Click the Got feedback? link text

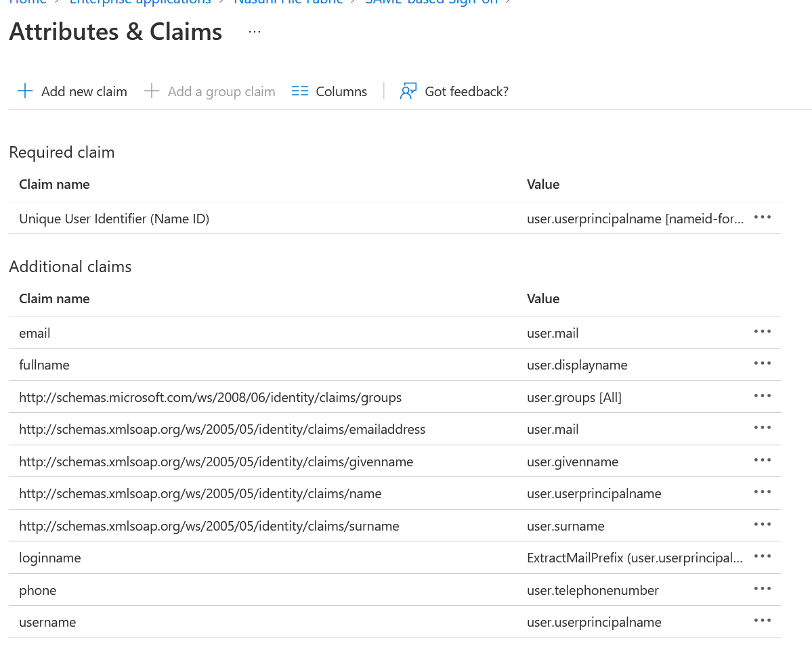[466, 91]
